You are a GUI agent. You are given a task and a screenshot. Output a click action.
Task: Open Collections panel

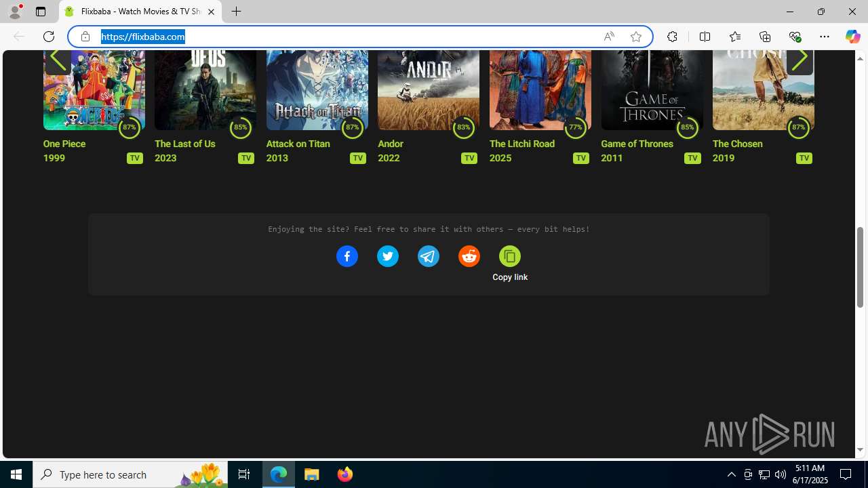(x=765, y=37)
